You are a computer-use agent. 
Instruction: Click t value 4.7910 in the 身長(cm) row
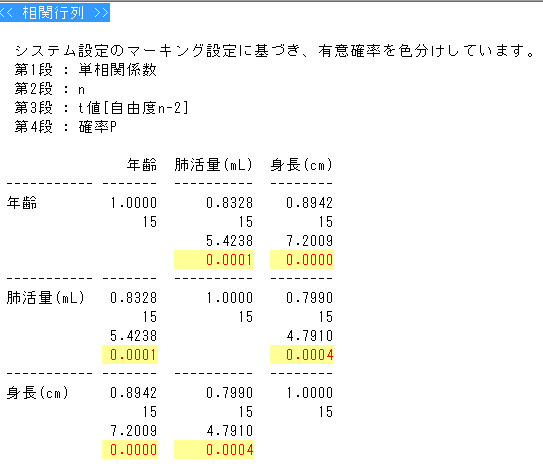pos(230,431)
